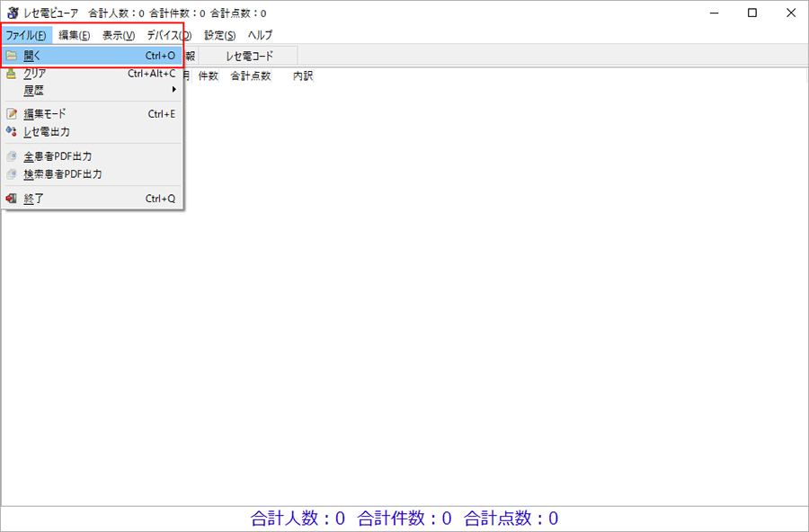This screenshot has height=532, width=809.
Task: Click the 合計点数 column header
Action: pyautogui.click(x=251, y=76)
